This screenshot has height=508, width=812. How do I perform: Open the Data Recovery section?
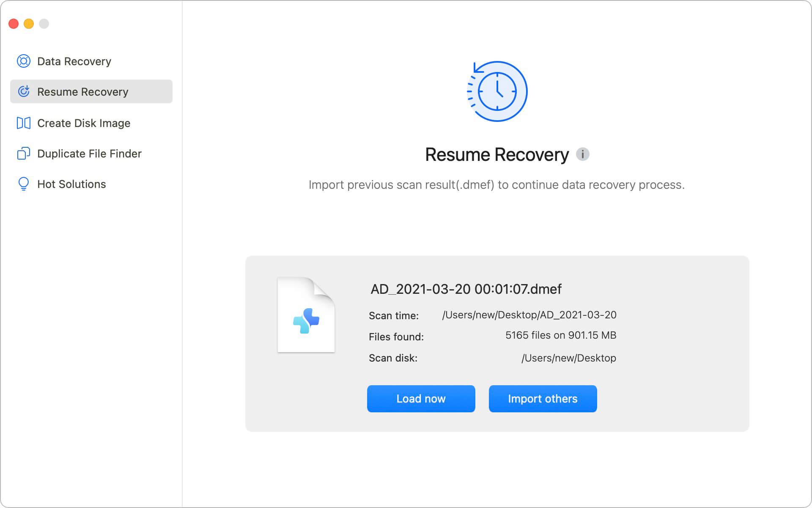point(91,61)
